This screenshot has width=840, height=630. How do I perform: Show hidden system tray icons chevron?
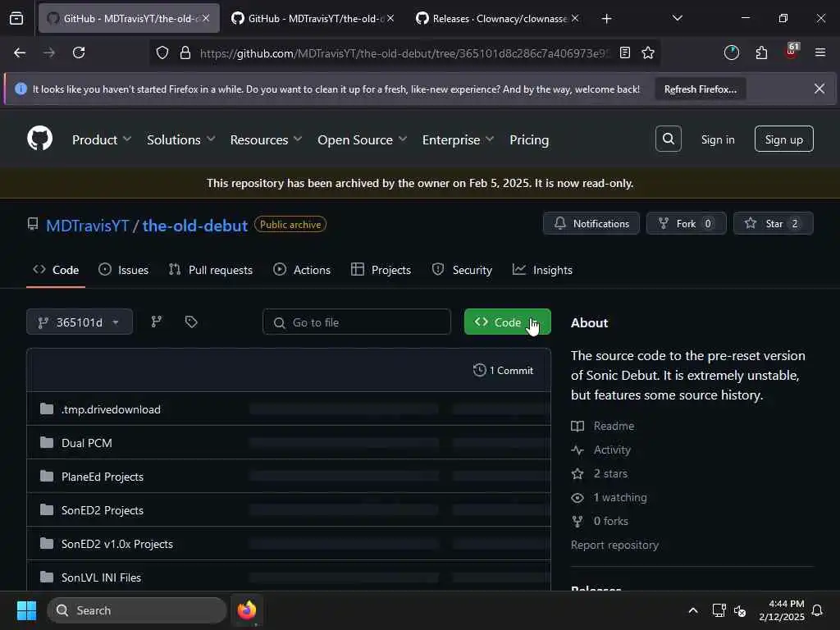692,610
